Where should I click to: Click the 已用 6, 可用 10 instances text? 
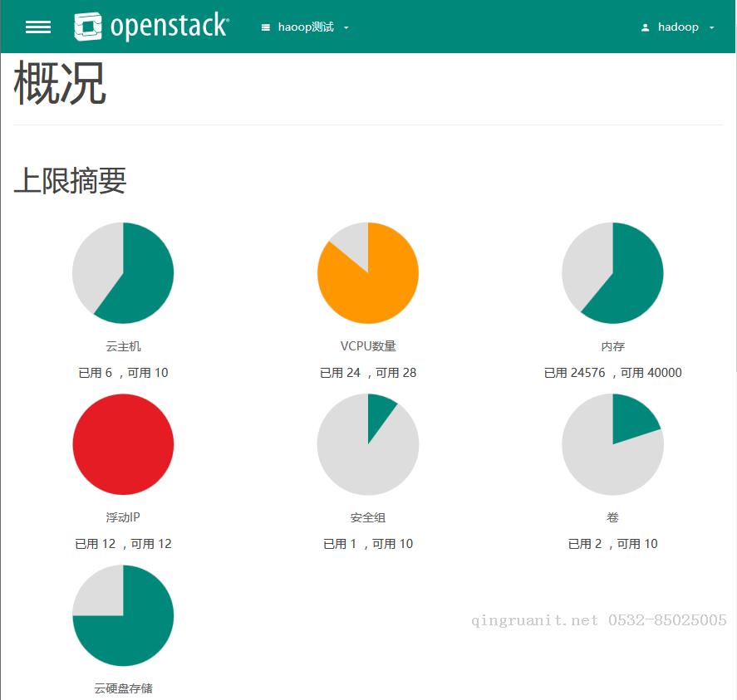(x=123, y=373)
